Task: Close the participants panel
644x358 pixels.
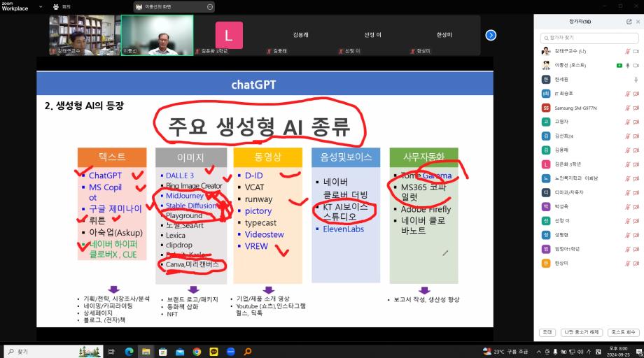Action: (x=638, y=22)
